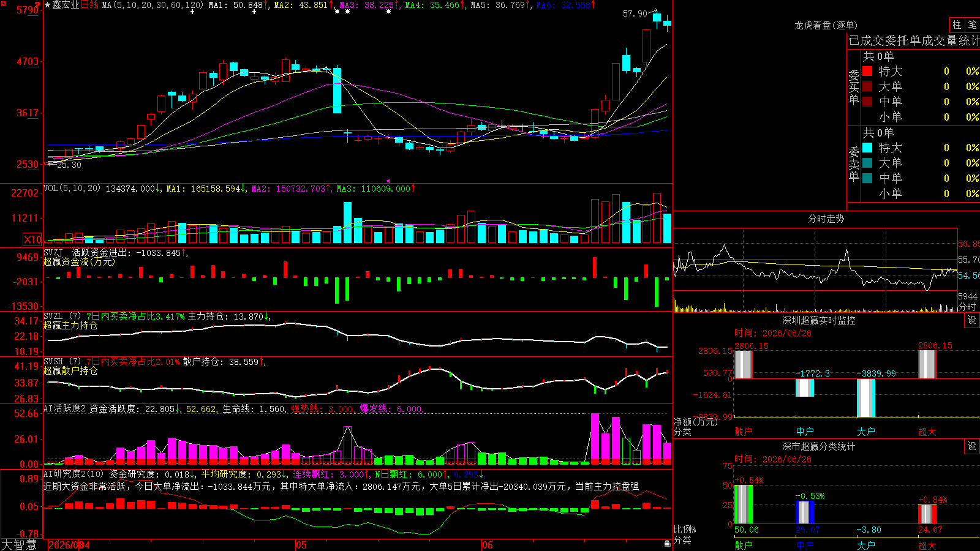Click the dark red 大单 swatch under 委买单

pyautogui.click(x=867, y=86)
